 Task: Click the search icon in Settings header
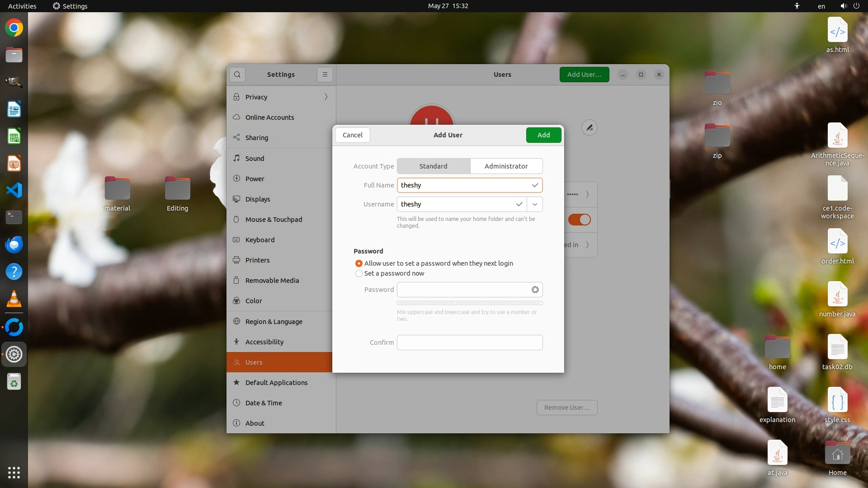[x=237, y=75]
